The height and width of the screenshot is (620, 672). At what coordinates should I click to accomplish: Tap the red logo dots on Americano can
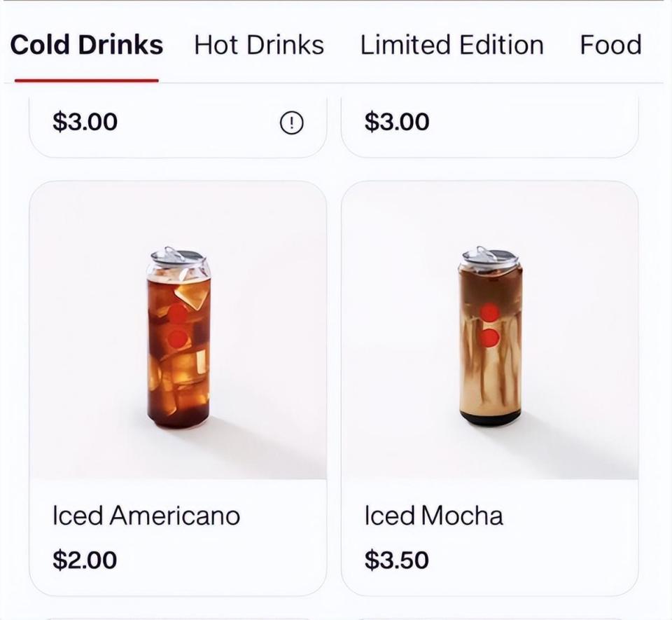click(178, 326)
